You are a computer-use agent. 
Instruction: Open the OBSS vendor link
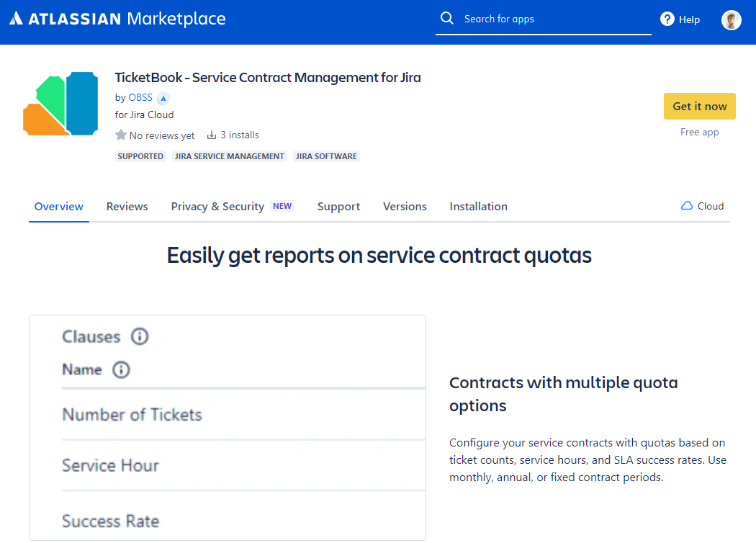pyautogui.click(x=140, y=98)
